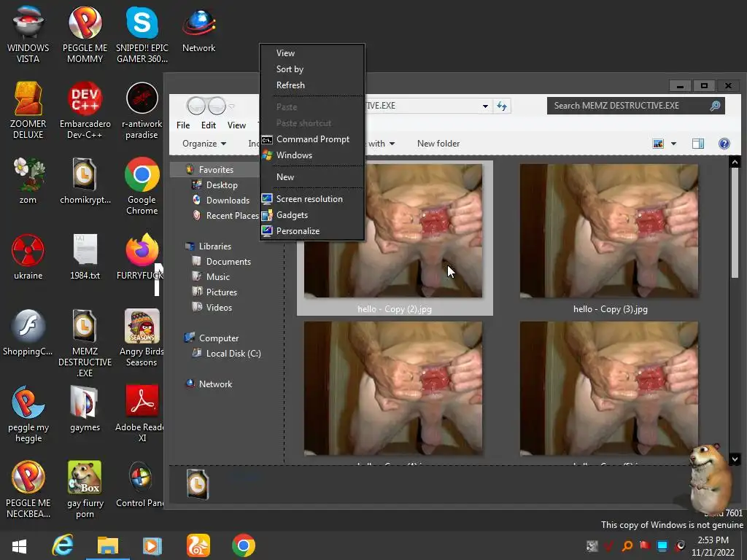Select MEMZ DESTRUCTIVE.EXE desktop icon
Image resolution: width=747 pixels, height=560 pixels.
point(85,343)
